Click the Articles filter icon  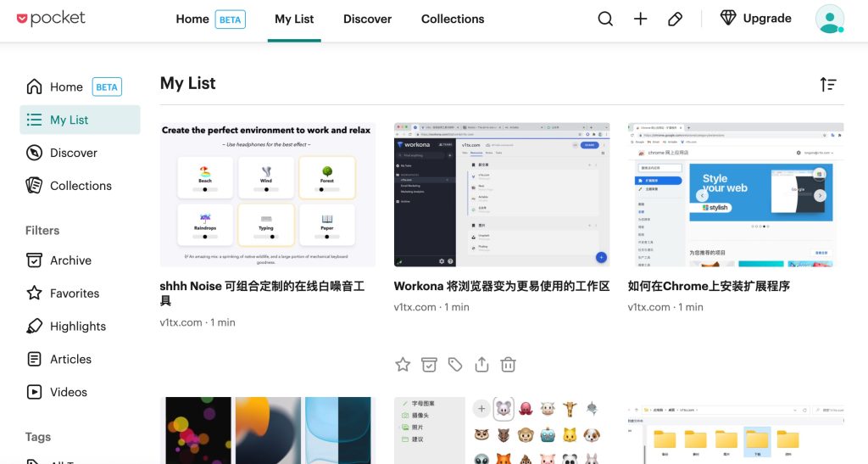click(34, 359)
